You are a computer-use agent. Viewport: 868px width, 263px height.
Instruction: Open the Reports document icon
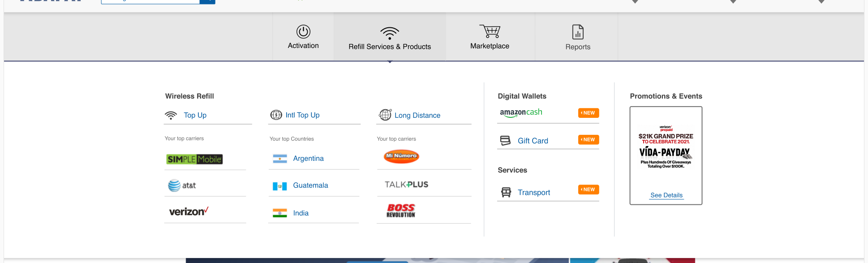pos(578,32)
